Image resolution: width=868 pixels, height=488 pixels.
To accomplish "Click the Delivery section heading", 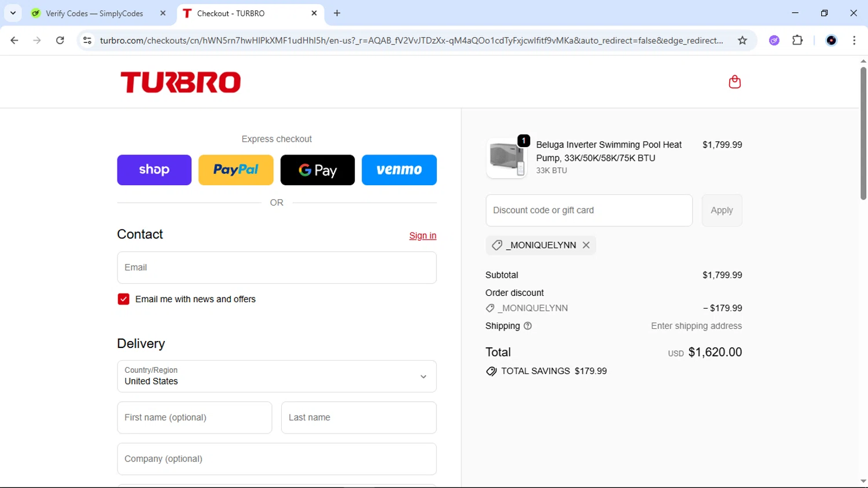I will coord(141,343).
